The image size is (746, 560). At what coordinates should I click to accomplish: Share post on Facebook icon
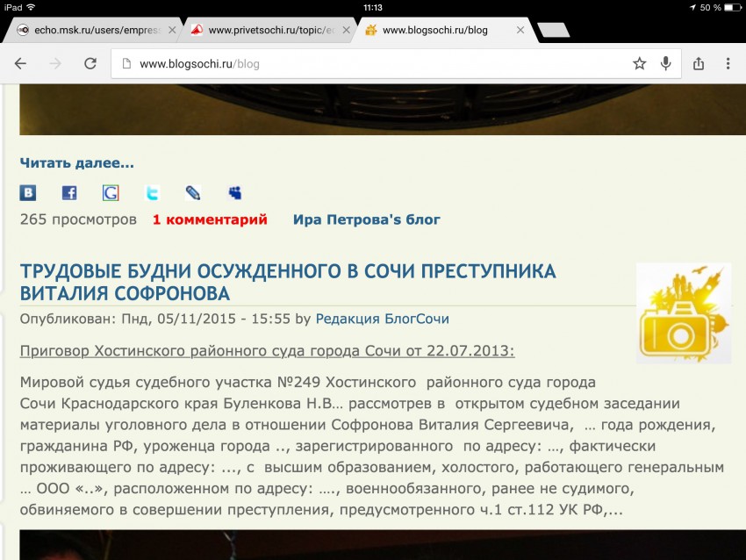pyautogui.click(x=69, y=193)
